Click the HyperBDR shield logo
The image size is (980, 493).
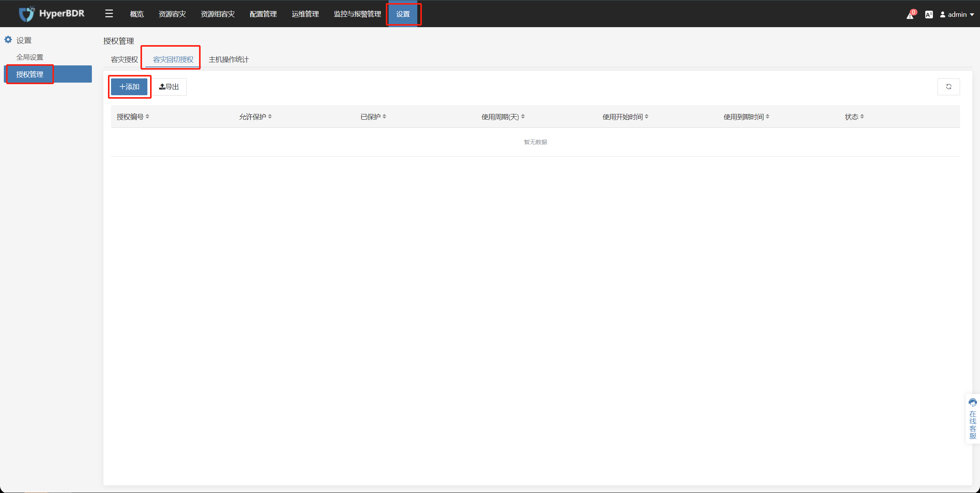pyautogui.click(x=27, y=14)
